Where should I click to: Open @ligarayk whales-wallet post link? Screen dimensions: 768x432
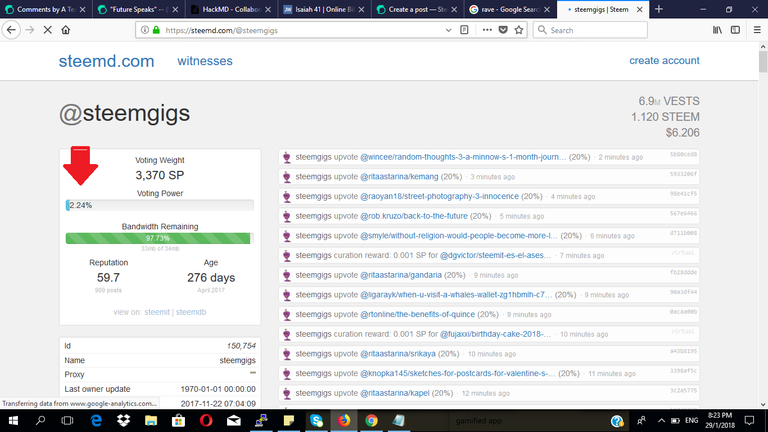pyautogui.click(x=456, y=294)
